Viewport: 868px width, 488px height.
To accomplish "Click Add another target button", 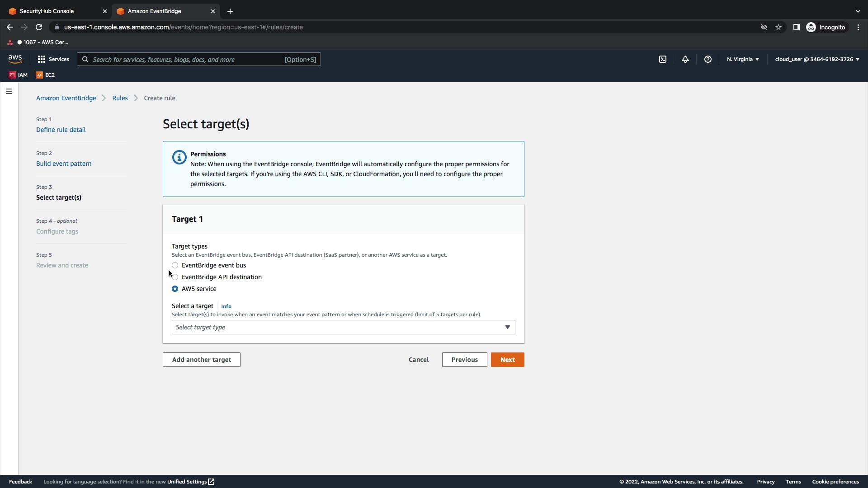I will point(201,360).
